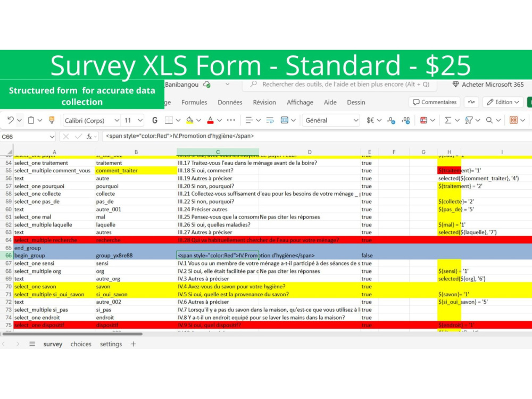The width and height of the screenshot is (532, 399).
Task: Click the find magnifier icon
Action: coord(489,120)
